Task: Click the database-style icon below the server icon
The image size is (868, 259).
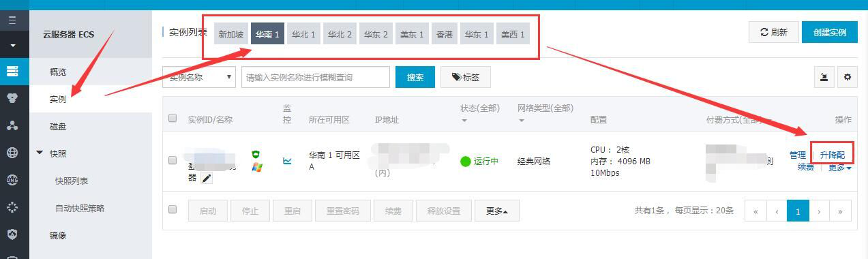Action: pos(12,98)
